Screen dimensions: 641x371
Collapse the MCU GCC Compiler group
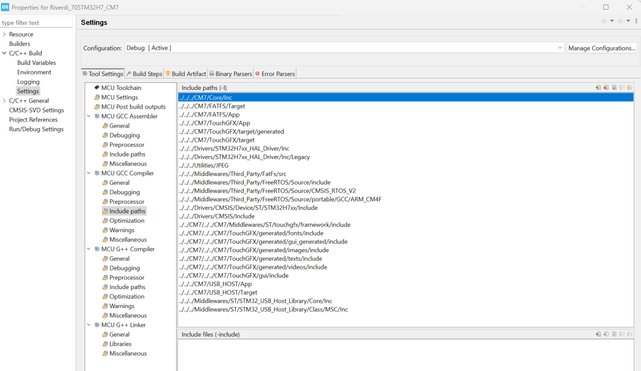[89, 173]
